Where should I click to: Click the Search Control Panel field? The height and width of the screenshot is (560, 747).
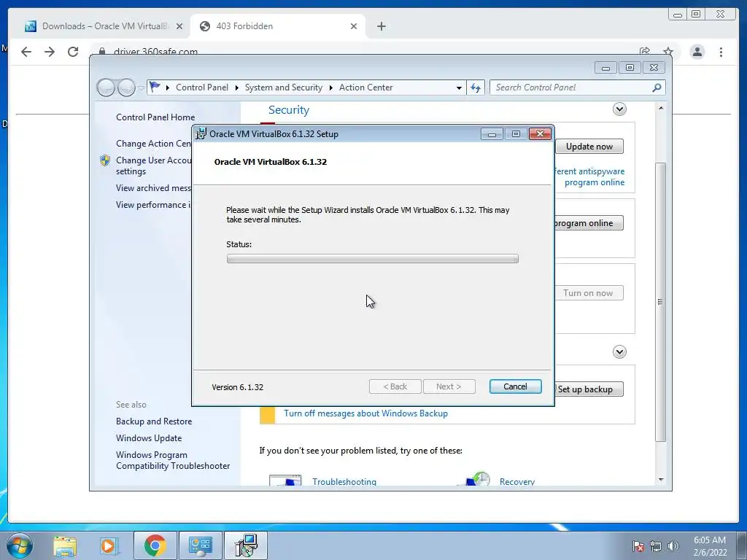572,87
